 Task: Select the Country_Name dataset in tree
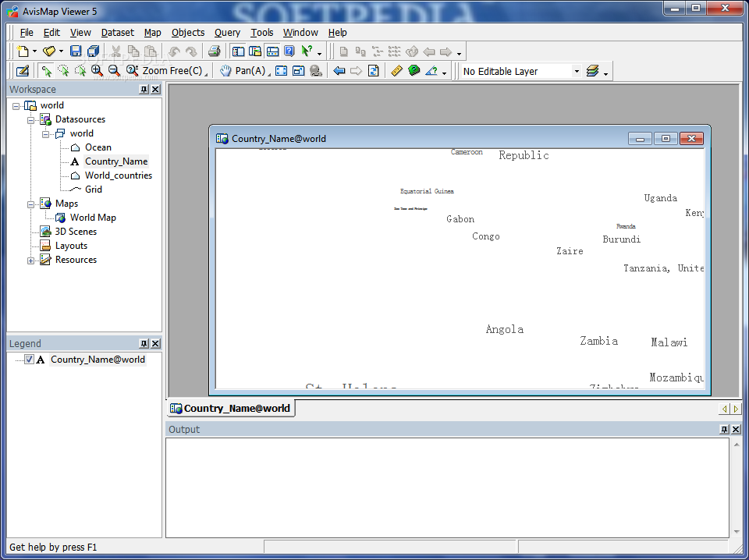tap(116, 161)
